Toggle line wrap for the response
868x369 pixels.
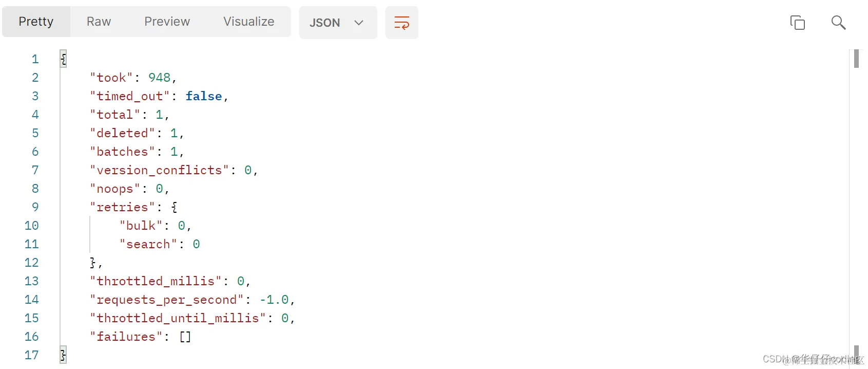point(402,23)
